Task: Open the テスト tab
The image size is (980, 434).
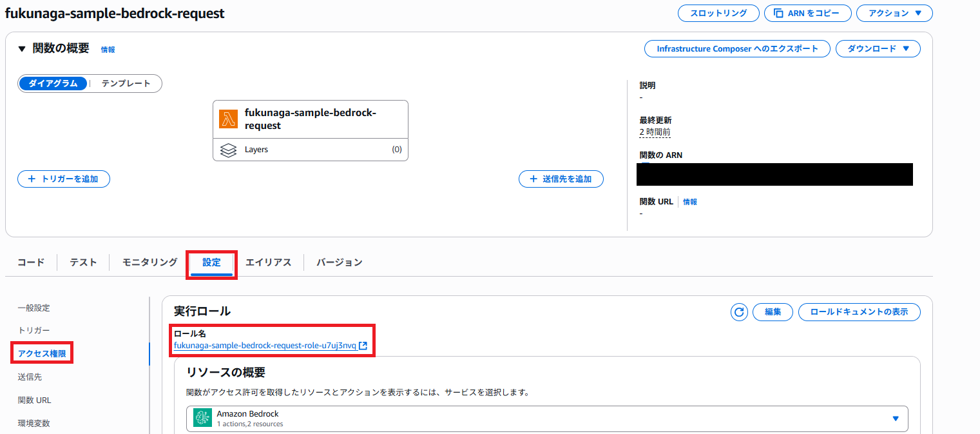Action: [83, 262]
